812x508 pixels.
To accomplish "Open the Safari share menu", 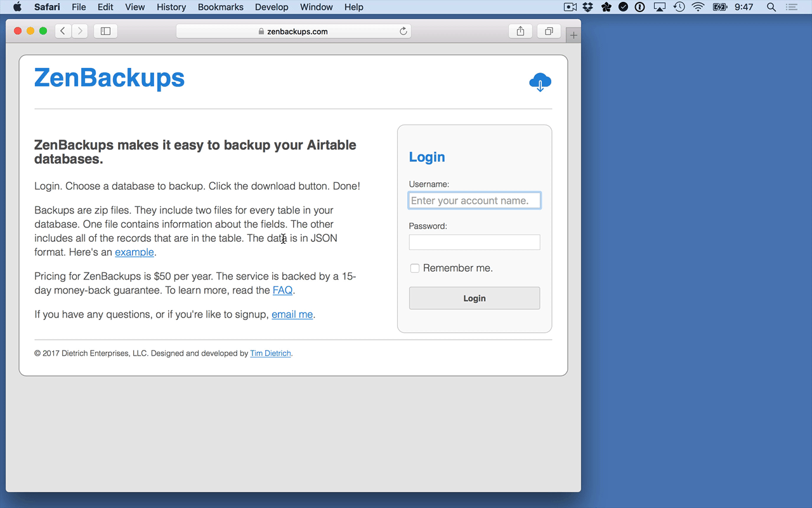I will tap(520, 31).
